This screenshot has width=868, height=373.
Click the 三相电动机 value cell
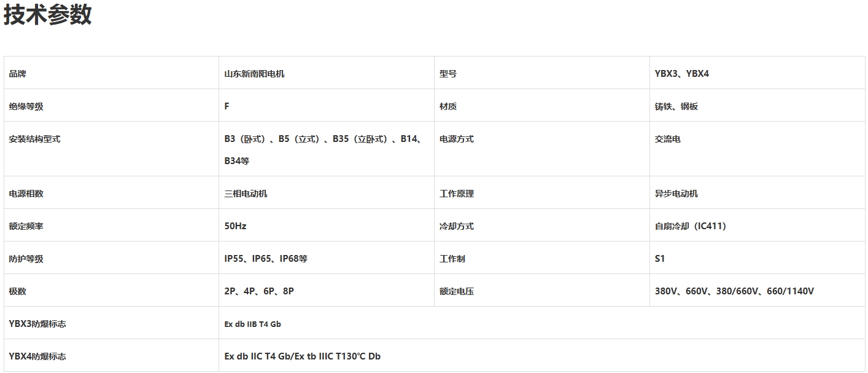pyautogui.click(x=246, y=194)
